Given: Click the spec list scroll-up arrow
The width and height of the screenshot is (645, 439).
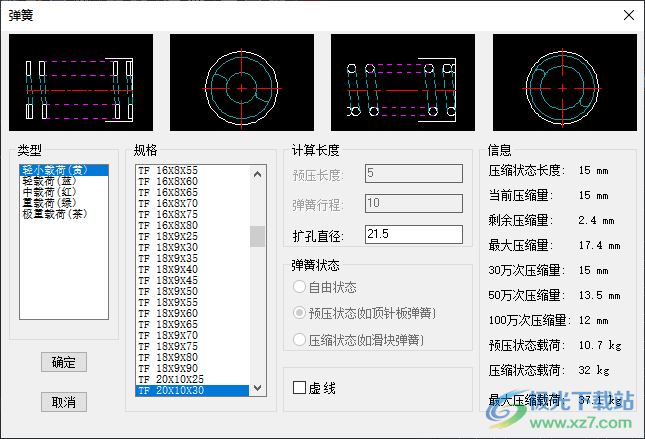Looking at the screenshot, I should (x=258, y=174).
